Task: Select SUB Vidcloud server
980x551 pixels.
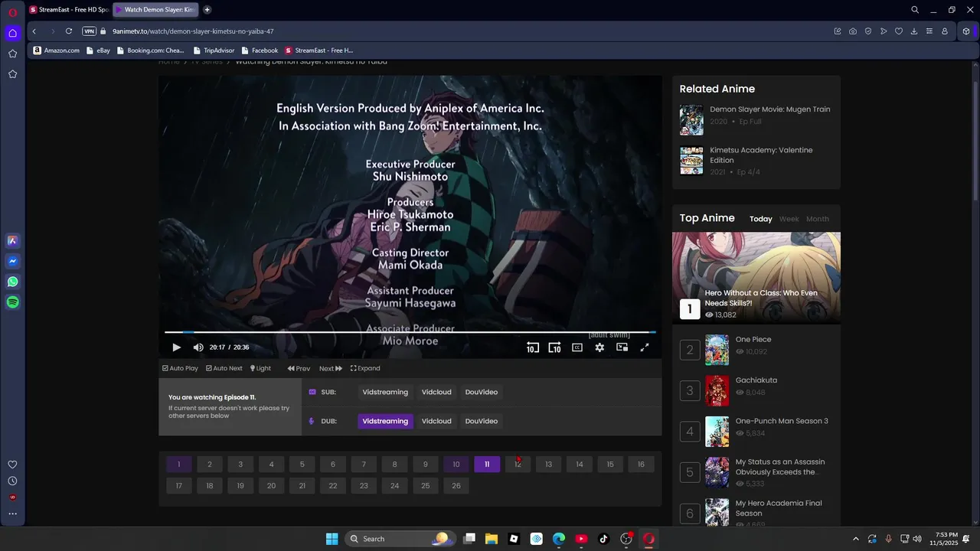Action: (436, 392)
